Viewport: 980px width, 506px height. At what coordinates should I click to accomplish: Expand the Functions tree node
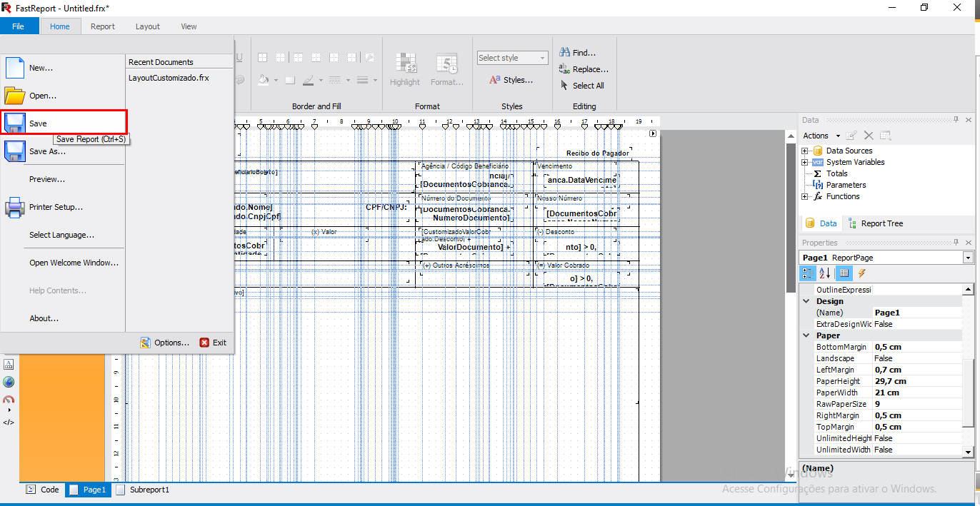click(805, 196)
